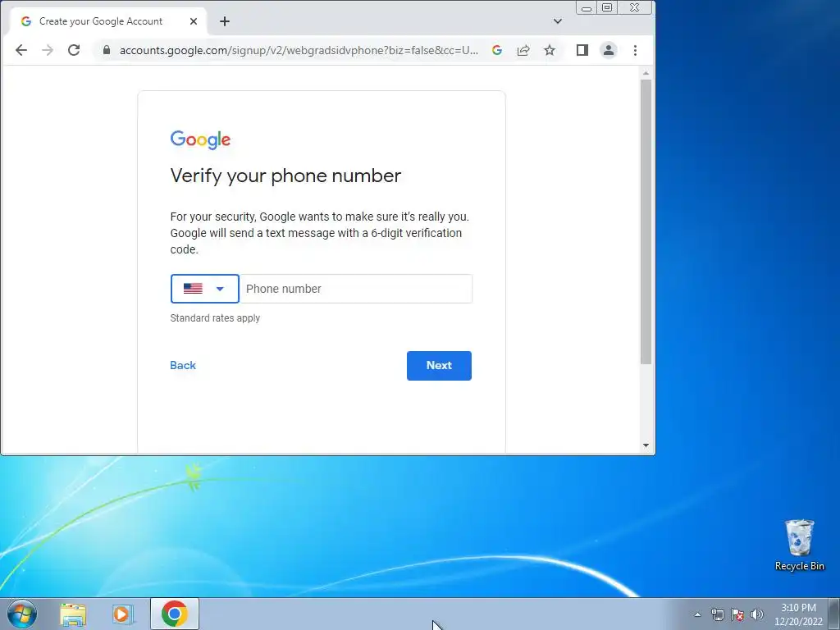The height and width of the screenshot is (630, 840).
Task: Open Windows Explorer from the taskbar
Action: click(x=73, y=614)
